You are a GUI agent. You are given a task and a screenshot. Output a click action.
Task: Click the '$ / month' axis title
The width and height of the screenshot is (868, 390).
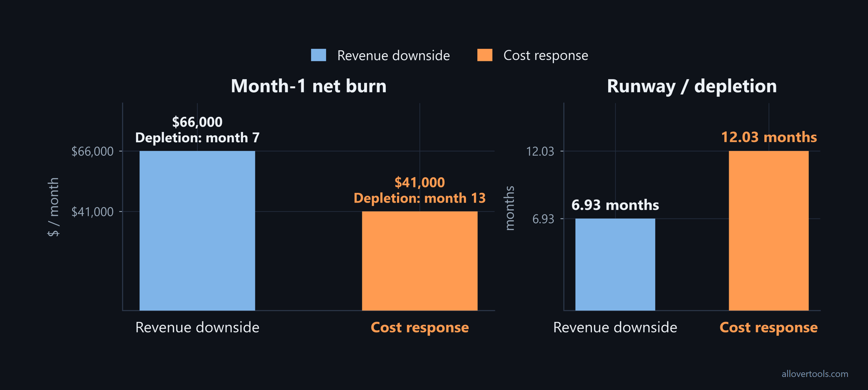53,207
